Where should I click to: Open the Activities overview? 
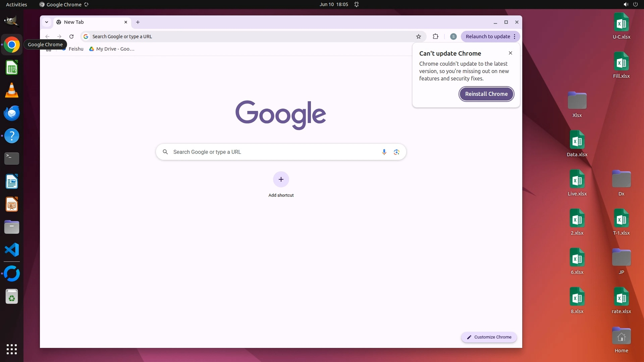(16, 4)
